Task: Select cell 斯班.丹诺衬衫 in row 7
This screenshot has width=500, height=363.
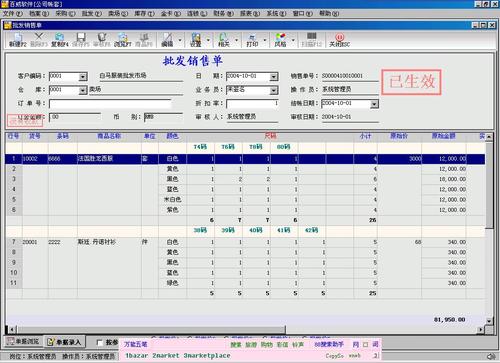Action: 110,242
